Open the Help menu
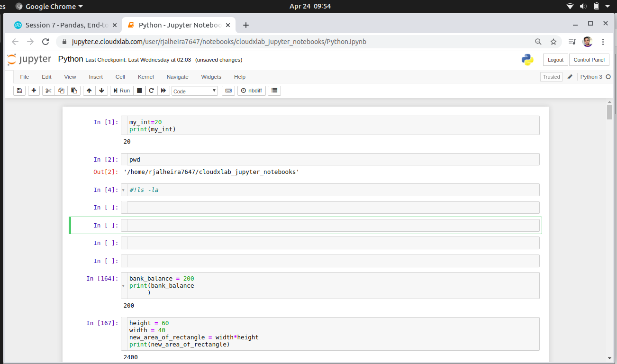Image resolution: width=617 pixels, height=364 pixels. coord(240,77)
